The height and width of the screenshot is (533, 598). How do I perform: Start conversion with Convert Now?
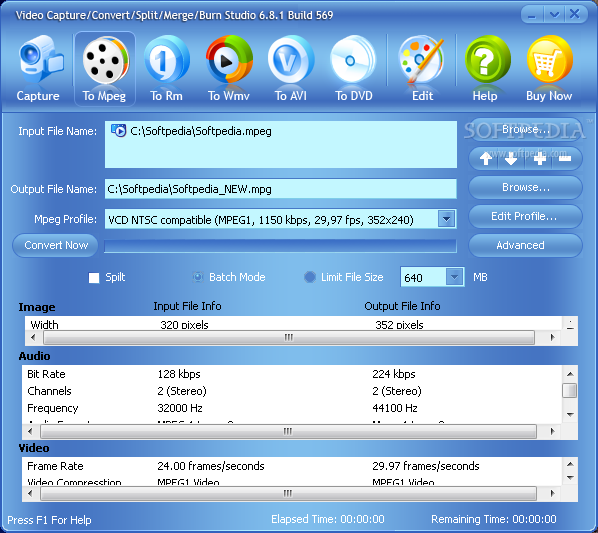pyautogui.click(x=56, y=245)
